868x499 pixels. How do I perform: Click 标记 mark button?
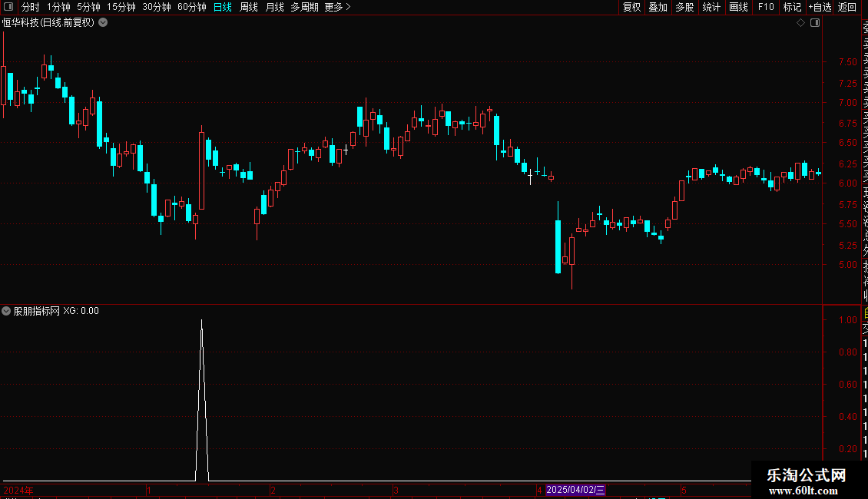(x=792, y=7)
